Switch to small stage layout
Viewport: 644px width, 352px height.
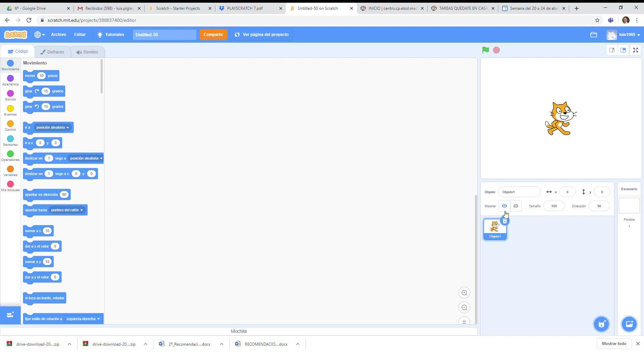(612, 50)
